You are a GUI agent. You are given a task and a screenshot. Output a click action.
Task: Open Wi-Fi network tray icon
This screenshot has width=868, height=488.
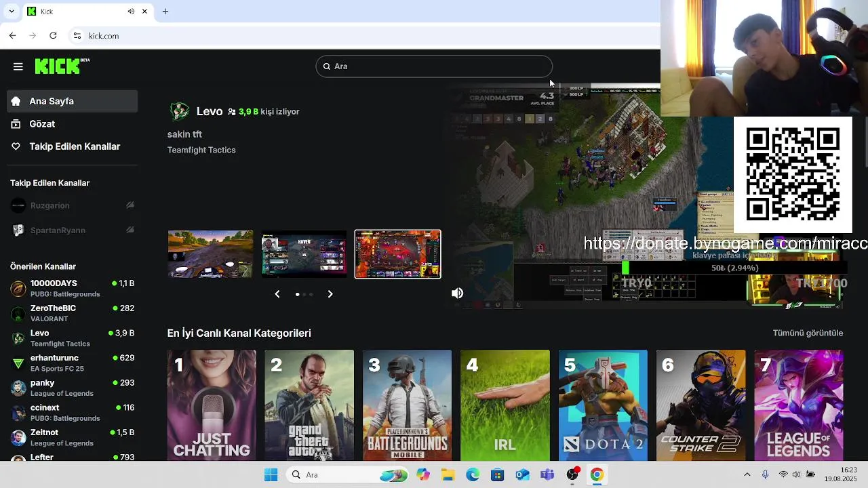coord(783,474)
